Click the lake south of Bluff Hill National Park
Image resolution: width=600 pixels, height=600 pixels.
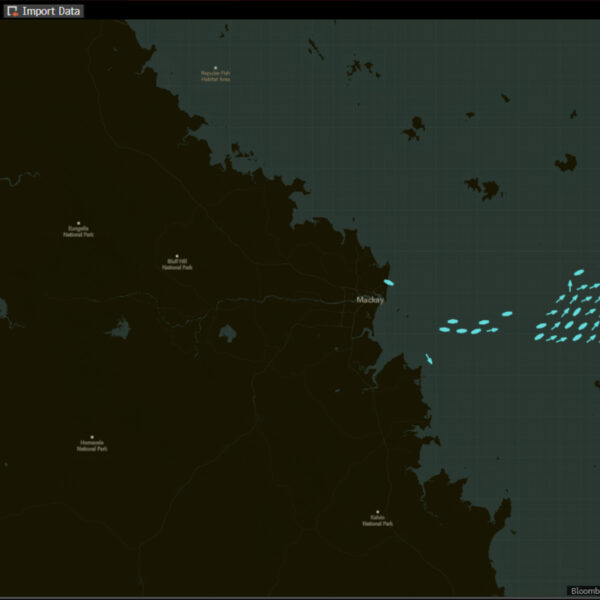(x=228, y=333)
